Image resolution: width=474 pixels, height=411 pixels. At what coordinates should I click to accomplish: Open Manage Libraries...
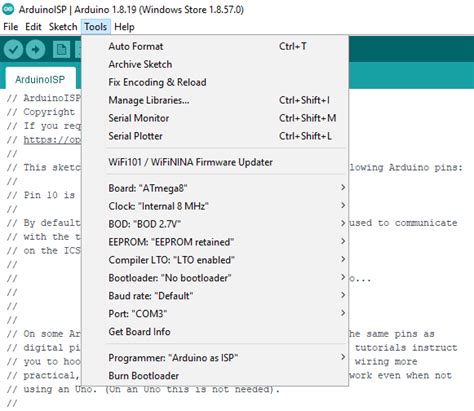[x=215, y=100]
